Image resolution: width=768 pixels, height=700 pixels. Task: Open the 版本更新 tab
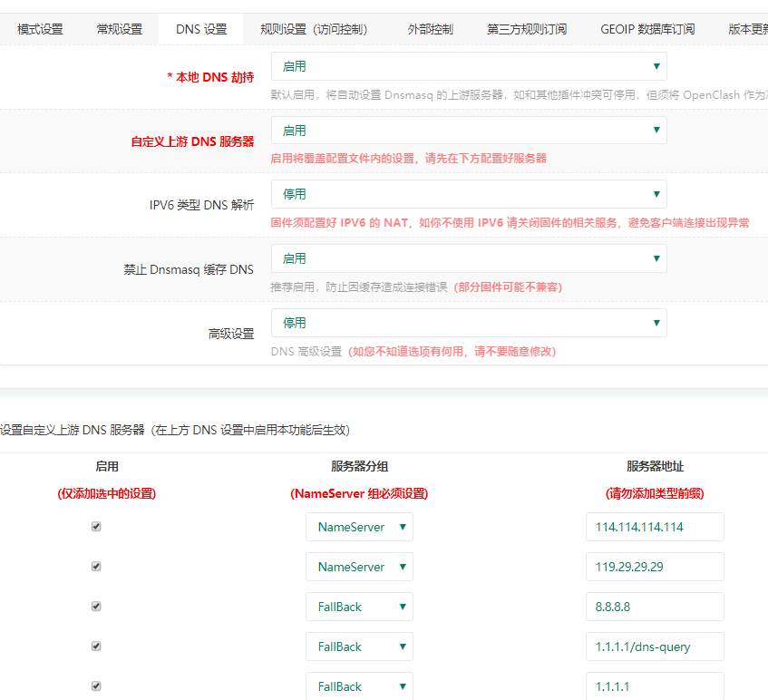pos(748,28)
